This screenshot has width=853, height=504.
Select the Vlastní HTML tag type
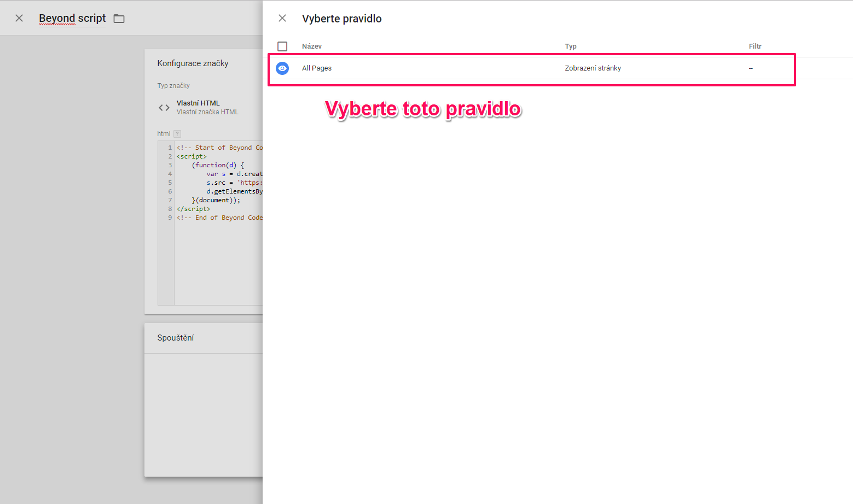(x=198, y=103)
